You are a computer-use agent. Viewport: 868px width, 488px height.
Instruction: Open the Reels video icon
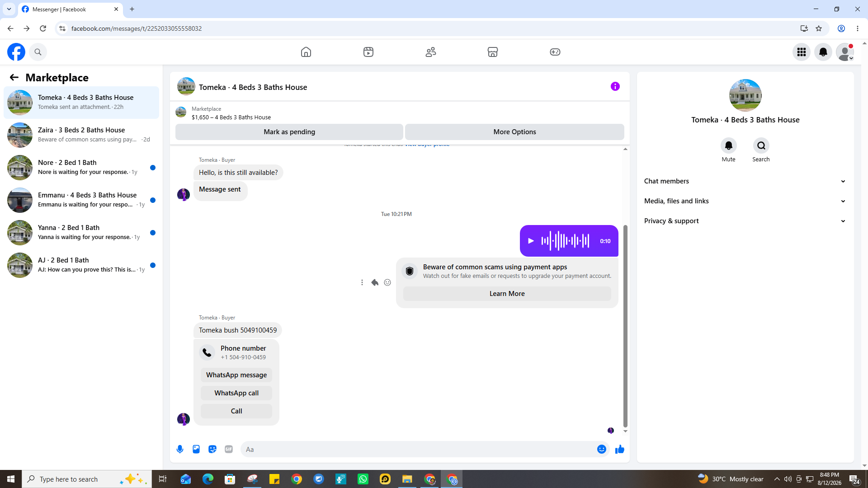pos(368,52)
